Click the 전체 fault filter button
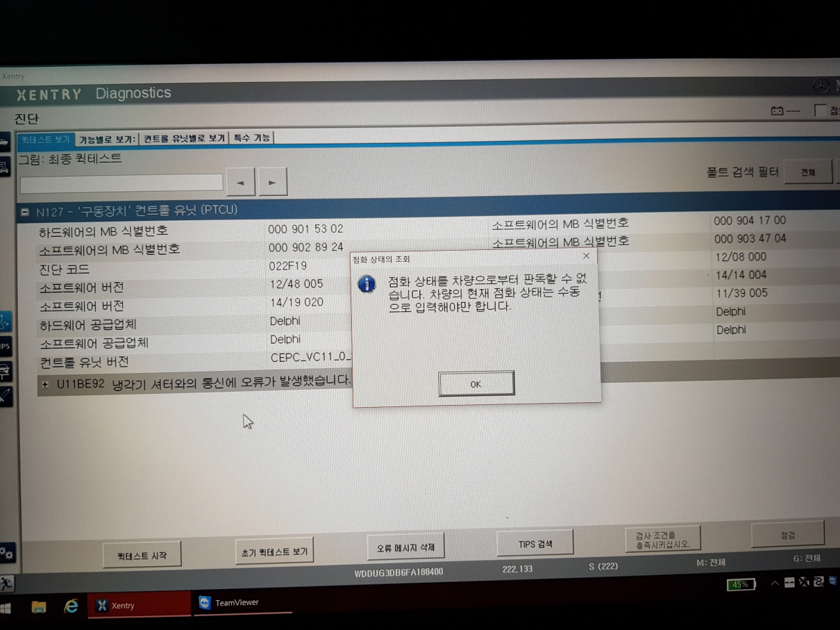The image size is (840, 630). [x=808, y=172]
